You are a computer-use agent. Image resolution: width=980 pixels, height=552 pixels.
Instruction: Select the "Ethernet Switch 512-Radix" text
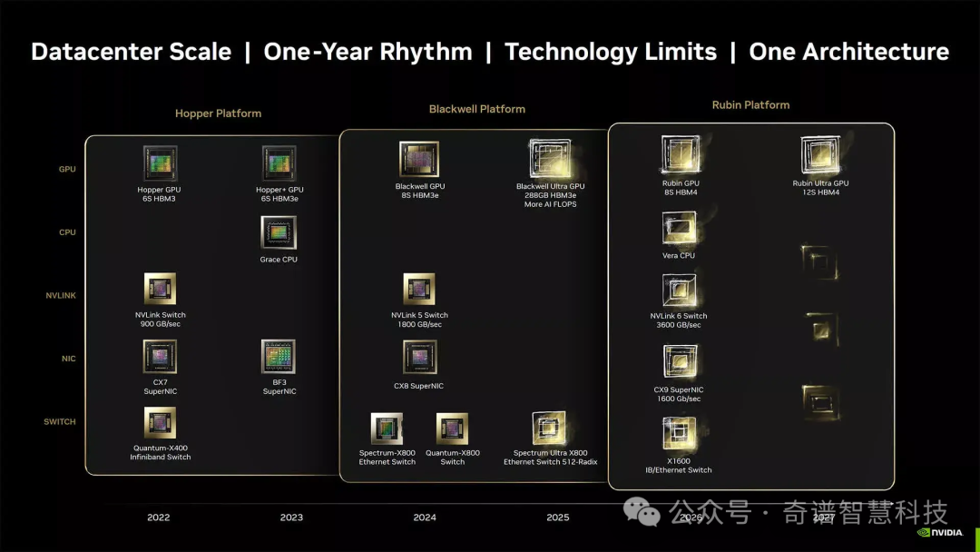pos(550,462)
